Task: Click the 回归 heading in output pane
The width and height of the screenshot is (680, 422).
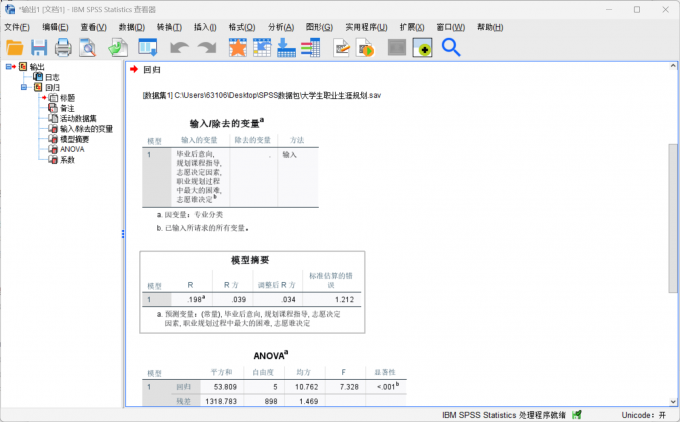Action: [x=152, y=70]
